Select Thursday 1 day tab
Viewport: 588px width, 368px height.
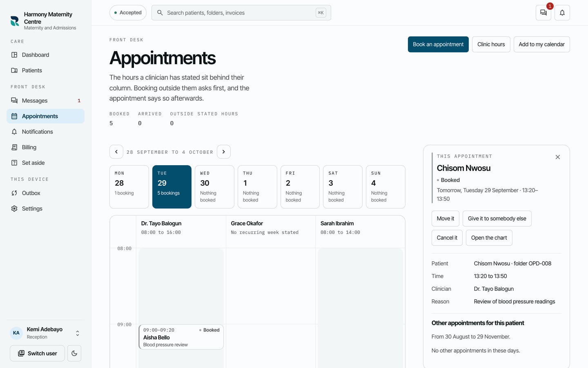click(257, 187)
